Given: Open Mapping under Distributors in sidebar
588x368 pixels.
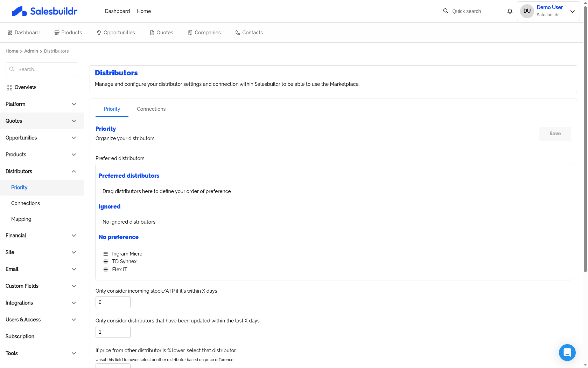Looking at the screenshot, I should pyautogui.click(x=42, y=219).
